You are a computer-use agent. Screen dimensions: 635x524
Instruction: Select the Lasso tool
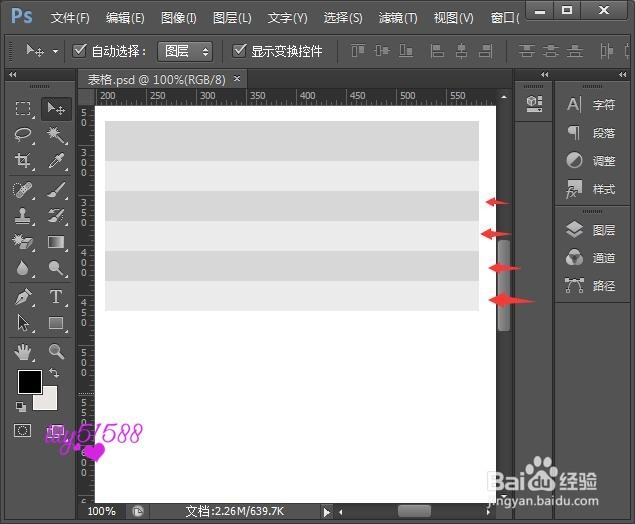click(23, 134)
